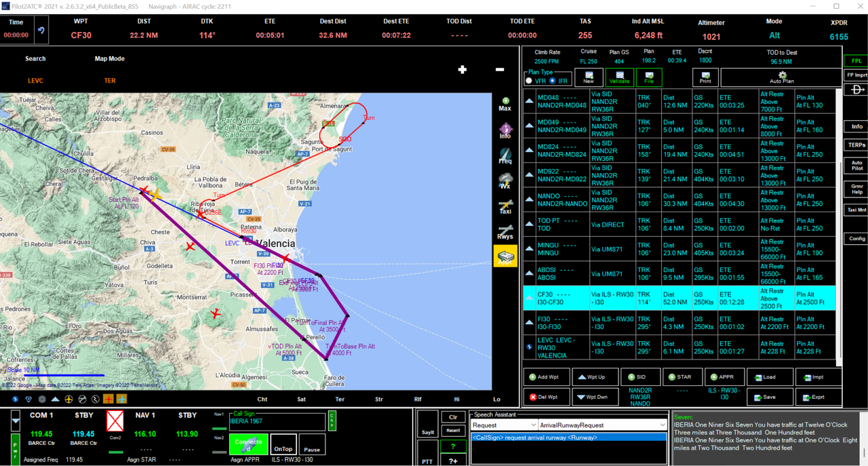The image size is (868, 466).
Task: Click the Grmr Help button
Action: (857, 189)
